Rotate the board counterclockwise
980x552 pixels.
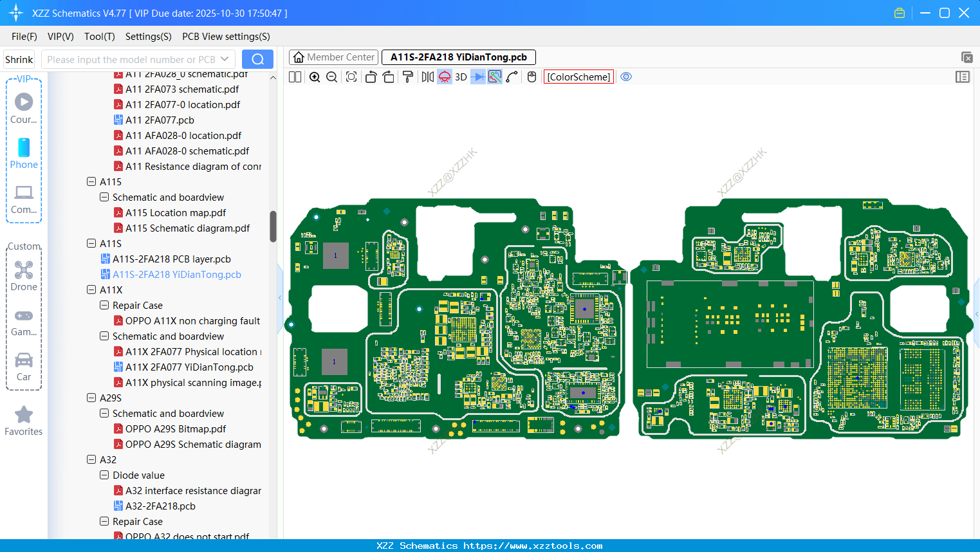pyautogui.click(x=371, y=77)
